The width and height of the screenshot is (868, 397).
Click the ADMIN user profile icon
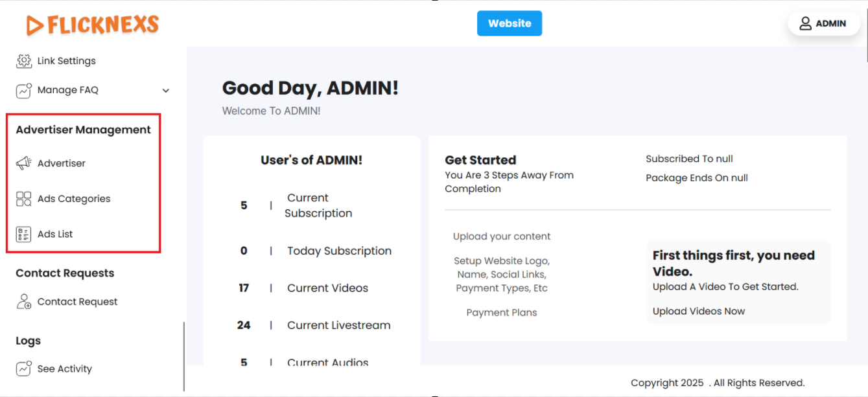pyautogui.click(x=805, y=24)
